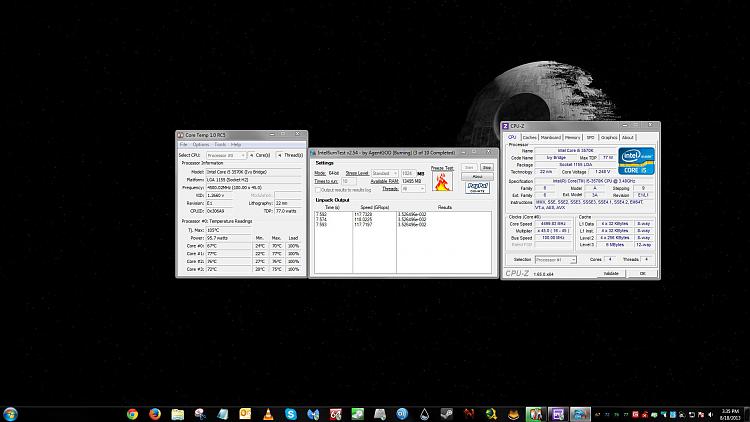Click the Level 3 cache size value in CPU-Z
Image resolution: width=750 pixels, height=422 pixels.
(615, 245)
